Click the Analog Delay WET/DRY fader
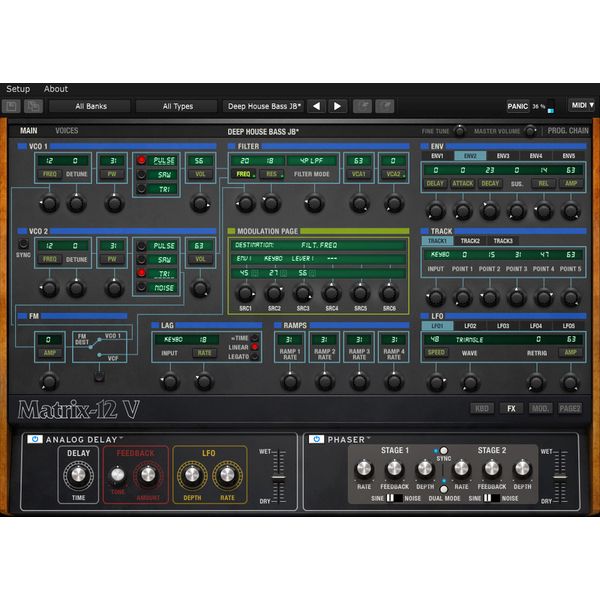Viewport: 600px width, 600px height. pos(279,477)
